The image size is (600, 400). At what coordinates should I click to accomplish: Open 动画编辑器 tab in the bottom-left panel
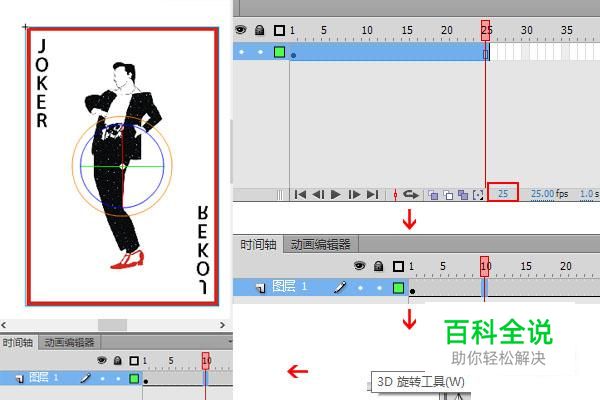click(x=69, y=342)
